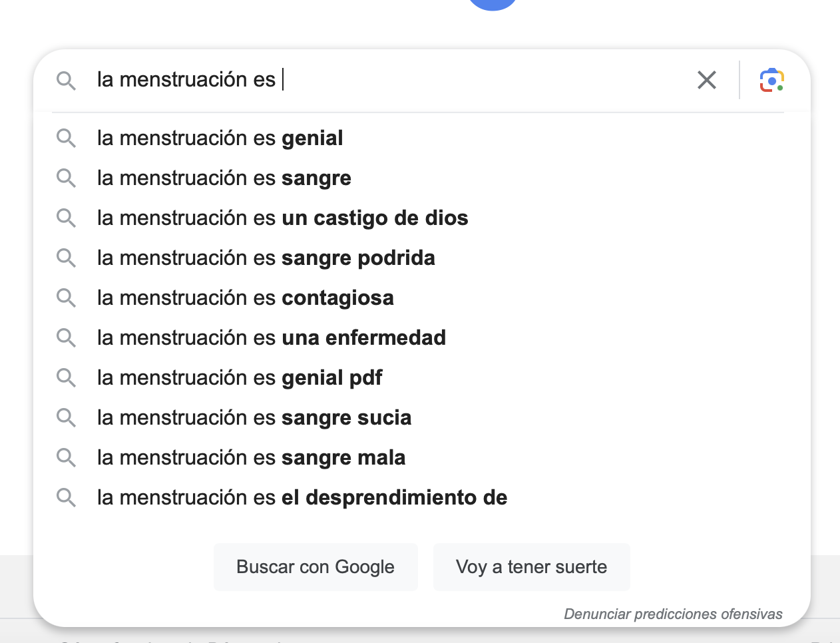Click magnifier icon beside "sangre mala"
The width and height of the screenshot is (840, 643).
coord(66,457)
